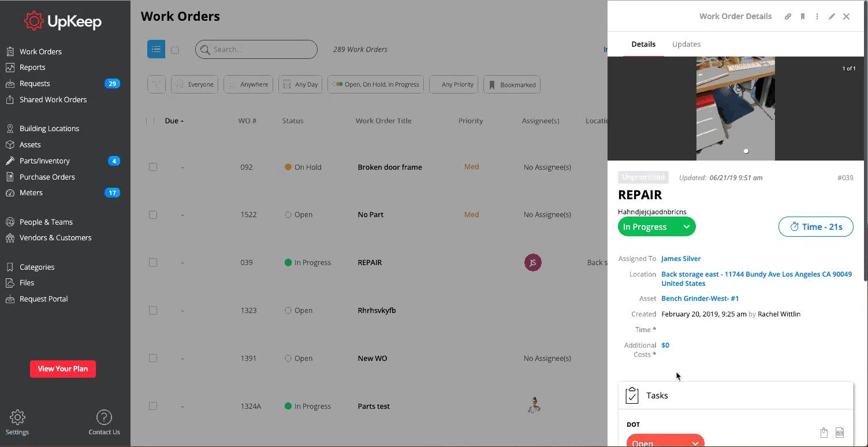Open the Any Priority filter
The height and width of the screenshot is (447, 868).
tap(454, 84)
